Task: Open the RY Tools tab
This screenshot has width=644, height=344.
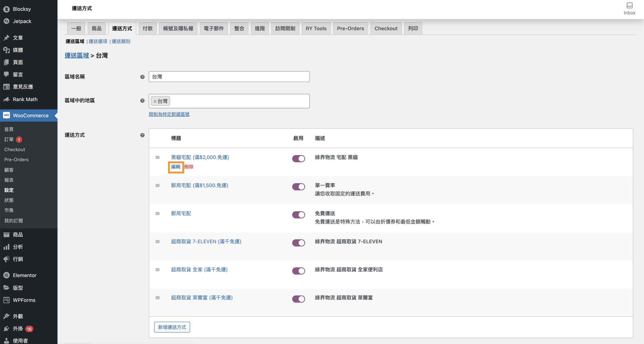Action: (316, 28)
